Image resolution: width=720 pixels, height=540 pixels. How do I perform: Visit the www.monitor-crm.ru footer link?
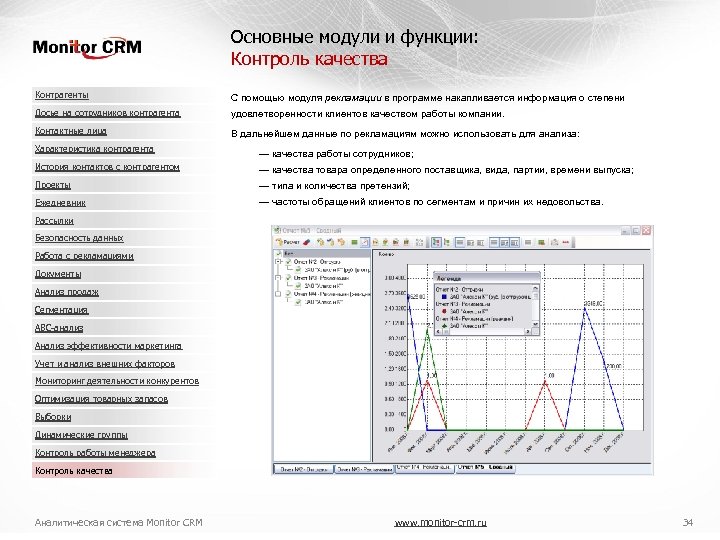440,523
